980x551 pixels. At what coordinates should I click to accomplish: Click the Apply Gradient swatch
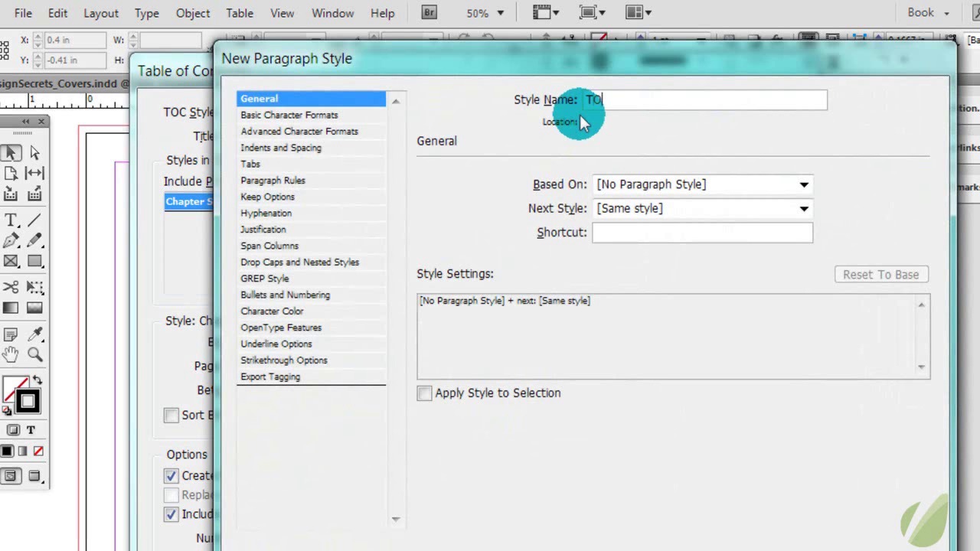coord(22,452)
